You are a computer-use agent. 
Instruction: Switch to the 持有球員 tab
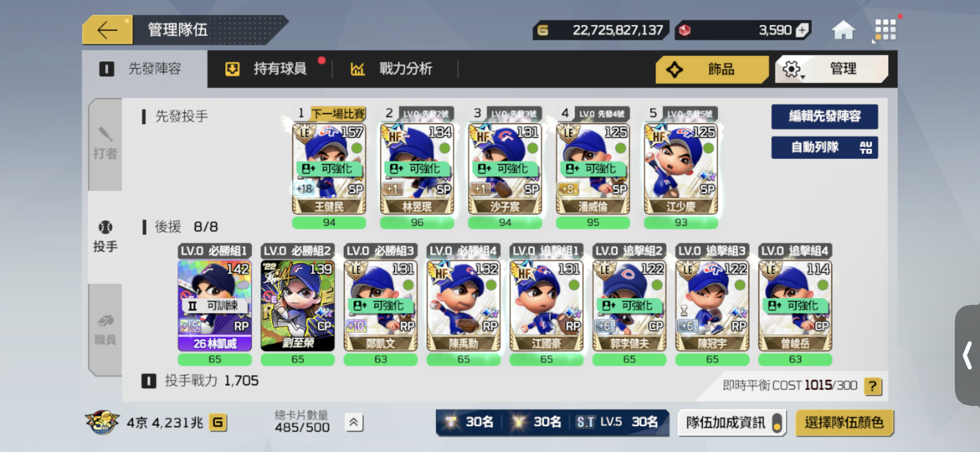click(266, 69)
